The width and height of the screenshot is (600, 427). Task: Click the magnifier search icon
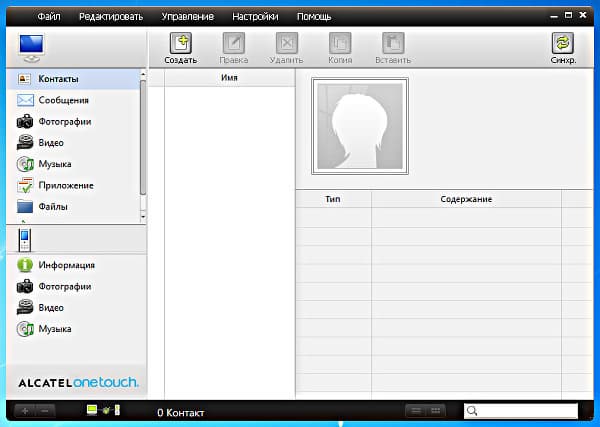click(472, 411)
